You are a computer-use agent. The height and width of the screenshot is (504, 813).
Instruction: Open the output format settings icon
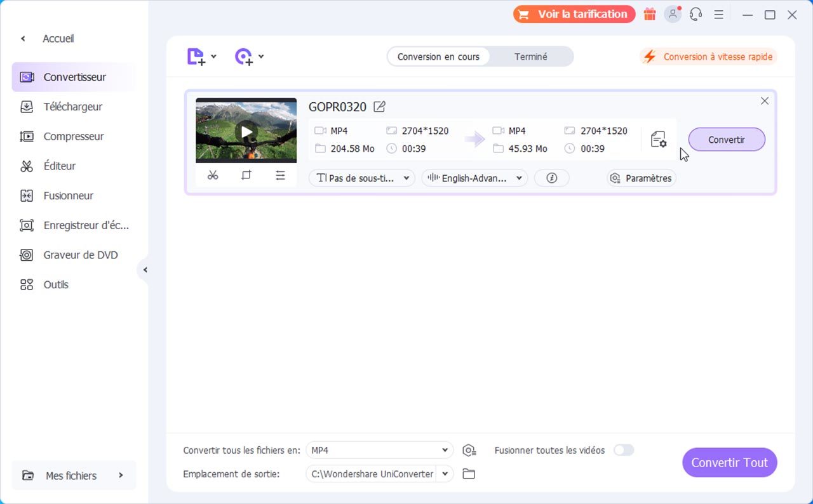coord(659,139)
